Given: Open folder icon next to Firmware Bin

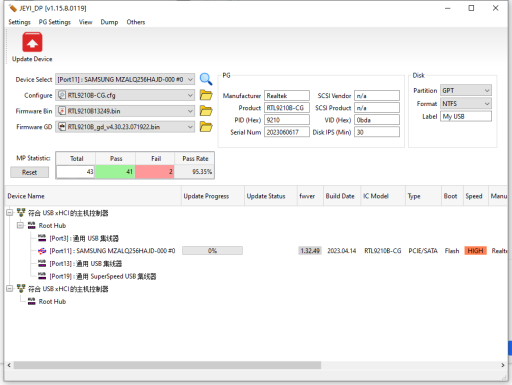Looking at the screenshot, I should pyautogui.click(x=206, y=111).
